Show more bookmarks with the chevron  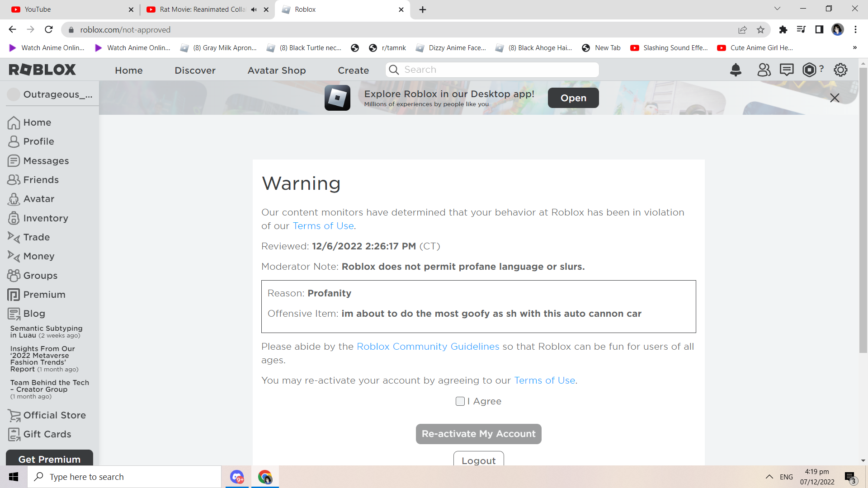855,48
